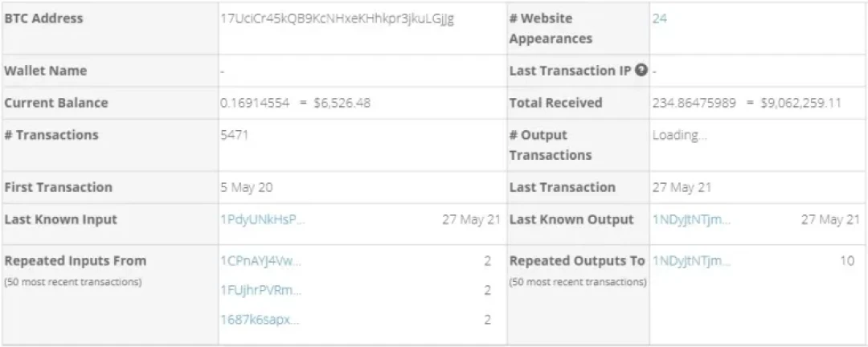Open the 24 website appearances link
Viewport: 868px width, 347px height.
click(x=659, y=18)
